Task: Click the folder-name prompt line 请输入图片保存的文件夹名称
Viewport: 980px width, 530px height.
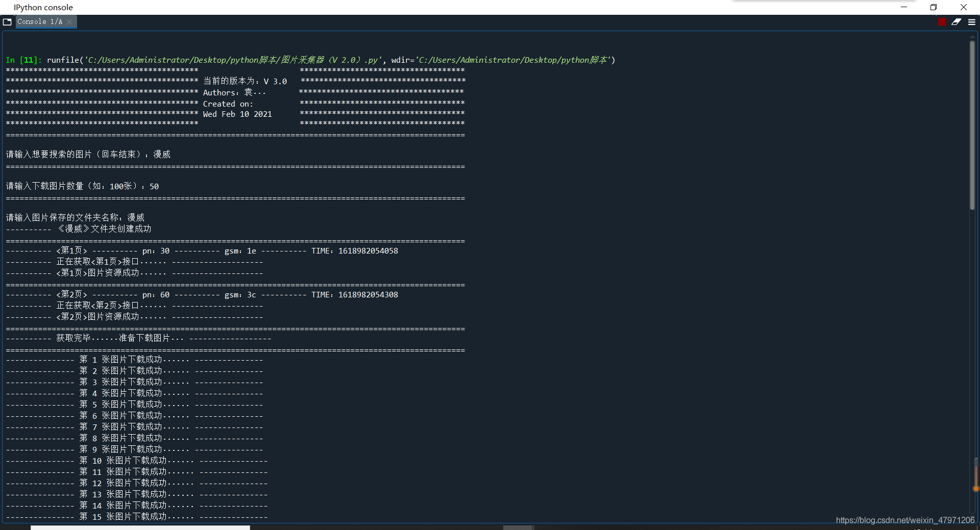Action: [x=76, y=218]
